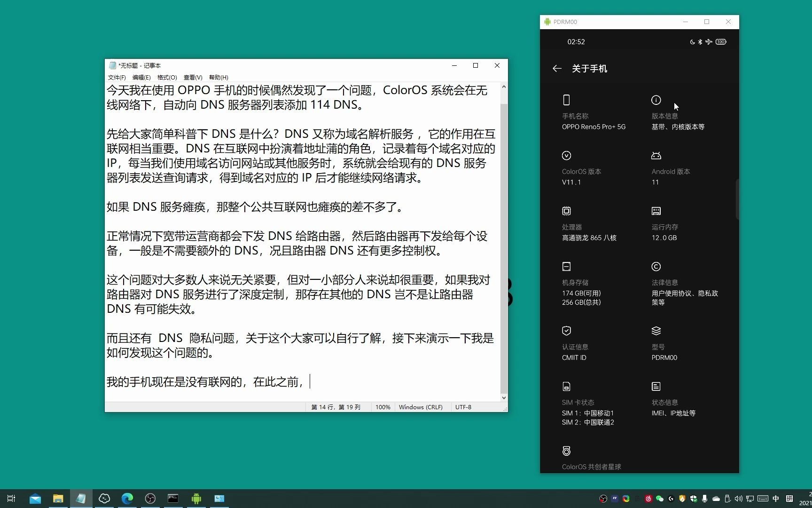Switch to Notepad on the taskbar
This screenshot has height=508, width=812.
(81, 499)
